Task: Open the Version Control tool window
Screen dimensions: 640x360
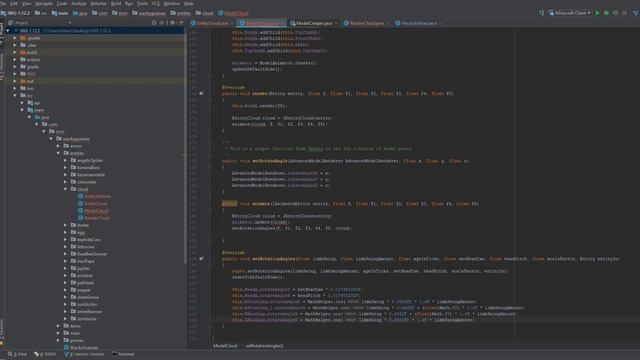Action: coord(84,354)
